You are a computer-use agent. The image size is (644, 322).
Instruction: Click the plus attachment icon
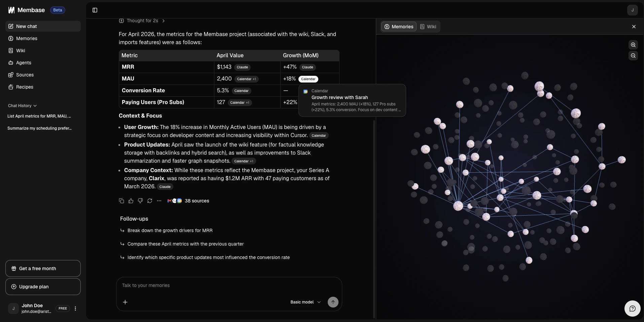point(125,302)
